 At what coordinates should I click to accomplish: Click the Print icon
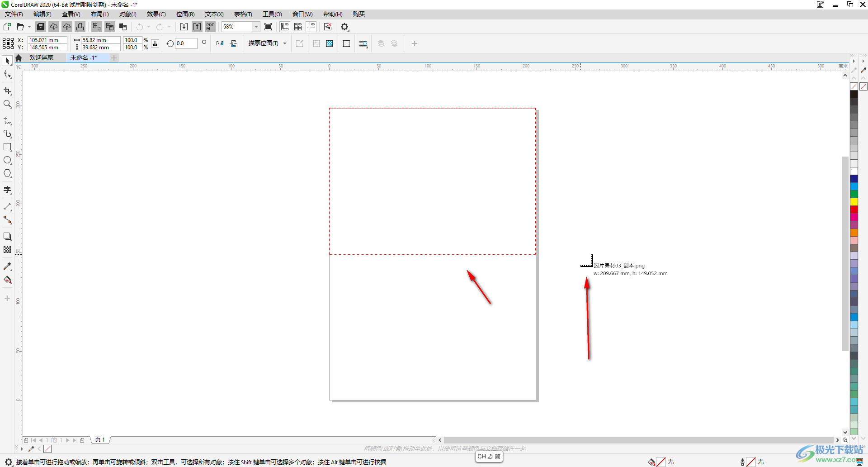(80, 27)
